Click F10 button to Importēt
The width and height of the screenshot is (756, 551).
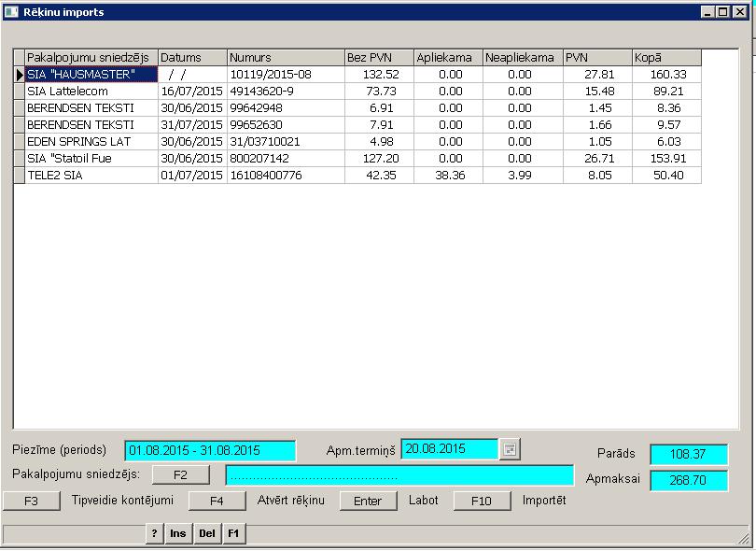[482, 501]
